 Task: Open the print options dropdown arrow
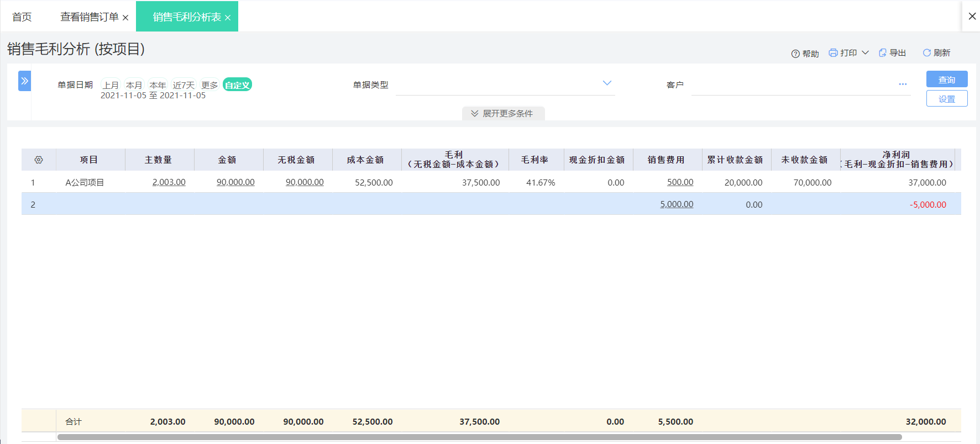pos(866,53)
